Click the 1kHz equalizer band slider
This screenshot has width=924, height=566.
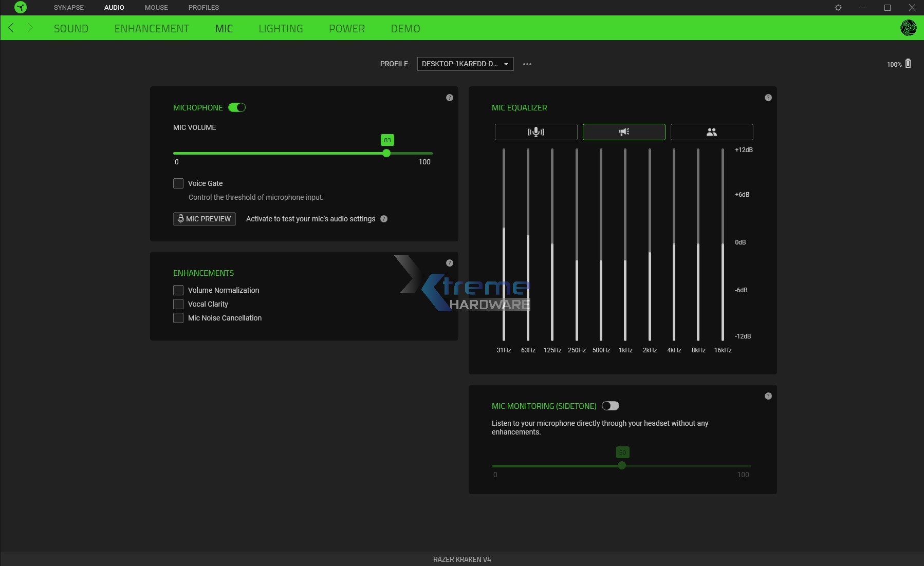click(625, 261)
